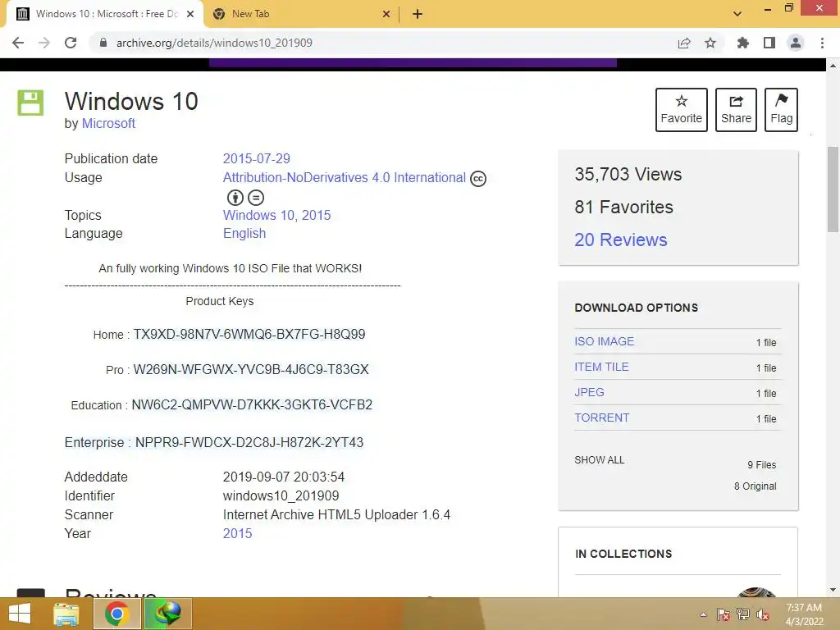Screen dimensions: 840x630
Task: Show hidden system tray icons
Action: coord(703,614)
